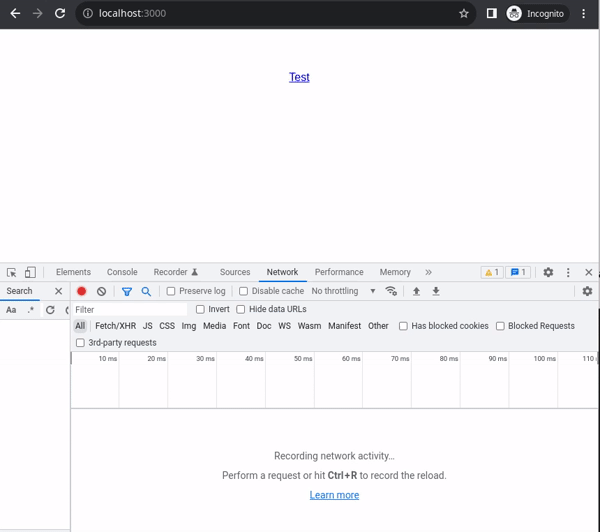Open the No throttling dropdown
600x532 pixels.
[x=343, y=291]
